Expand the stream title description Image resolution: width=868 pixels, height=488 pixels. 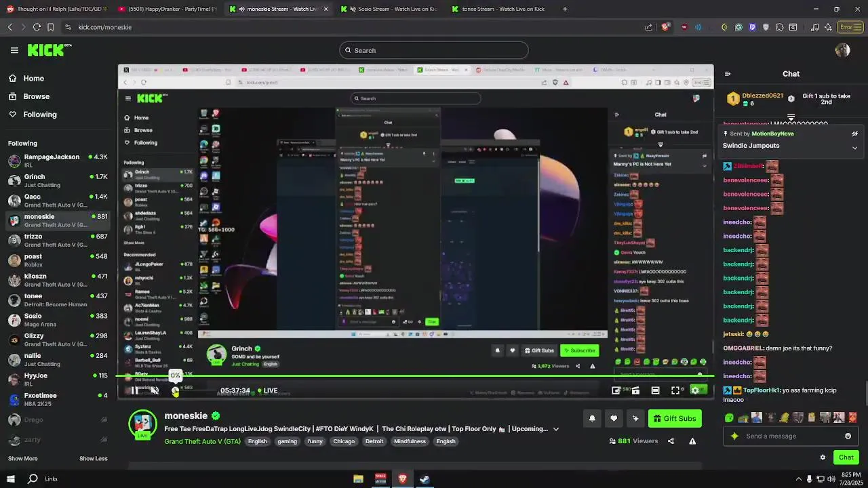tap(556, 429)
